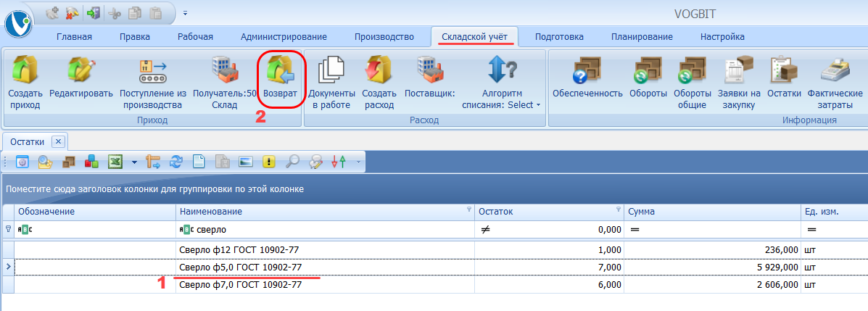Click the clipboard paste icon
This screenshot has width=868, height=311.
click(x=156, y=12)
